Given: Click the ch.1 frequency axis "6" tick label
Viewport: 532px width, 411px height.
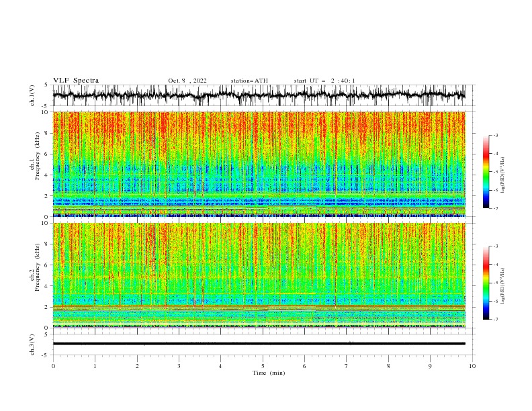Looking at the screenshot, I should click(x=48, y=154).
